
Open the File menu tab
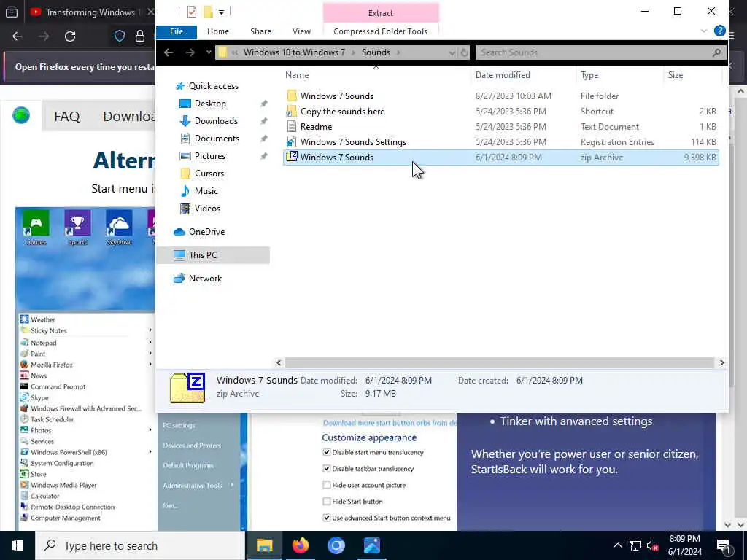click(x=177, y=31)
